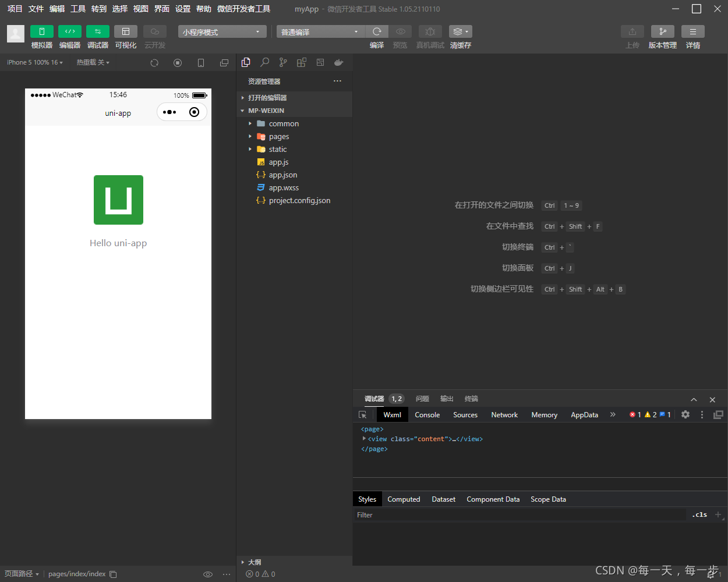
Task: Click the simulator phone device icon
Action: pyautogui.click(x=201, y=63)
